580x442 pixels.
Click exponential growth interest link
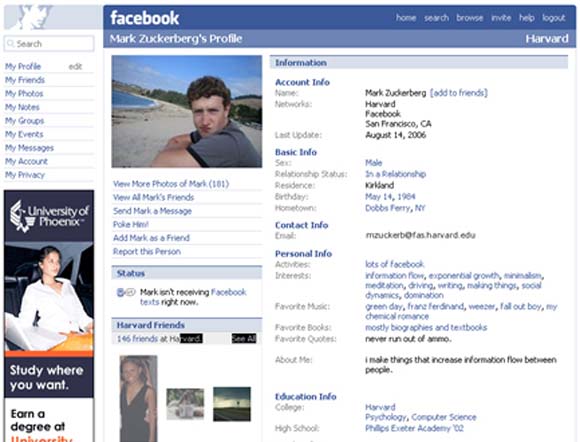click(x=464, y=276)
